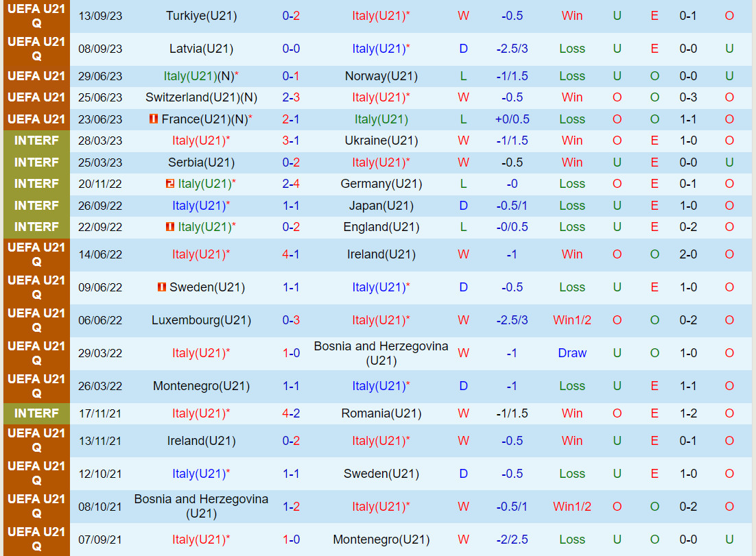Click Sweden(U21) away team on 12/10/21
This screenshot has height=556, width=756.
[x=381, y=474]
